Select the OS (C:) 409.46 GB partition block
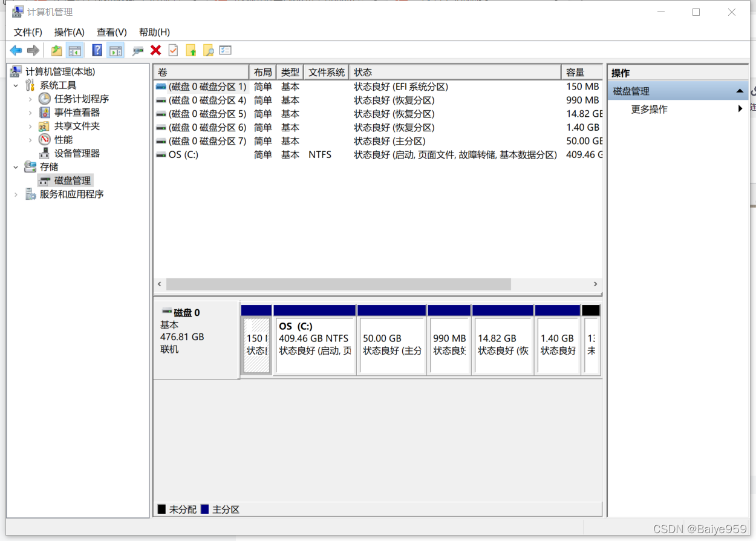Screen dimensions: 756x541 pyautogui.click(x=314, y=345)
